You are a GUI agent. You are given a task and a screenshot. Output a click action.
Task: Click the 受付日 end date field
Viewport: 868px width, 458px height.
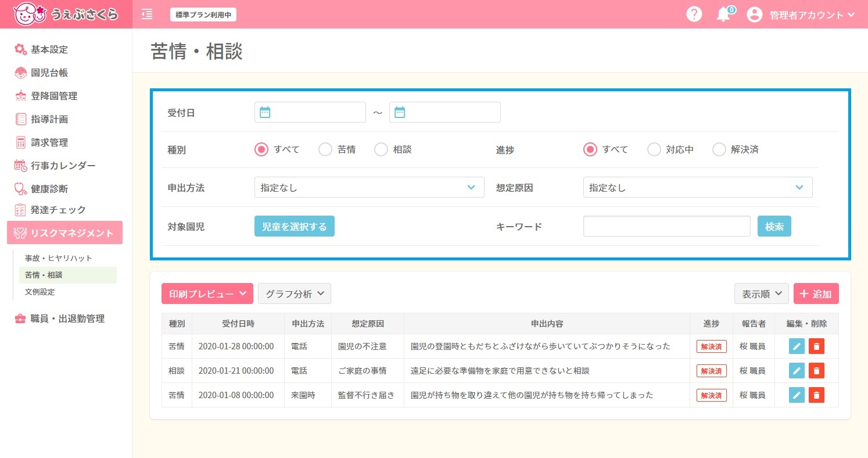(x=445, y=112)
